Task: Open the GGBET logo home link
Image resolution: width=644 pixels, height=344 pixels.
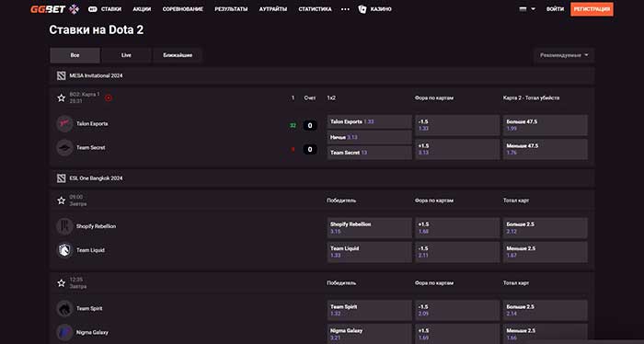Action: [48, 9]
